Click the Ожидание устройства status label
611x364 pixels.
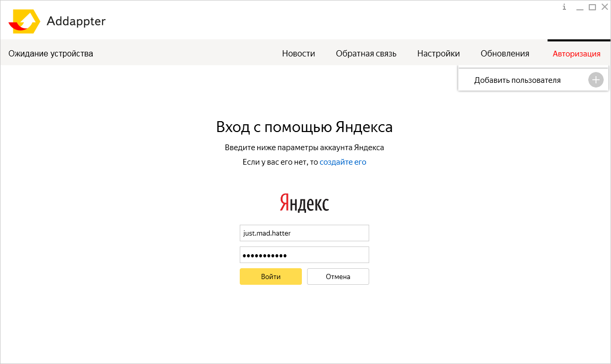tap(51, 53)
